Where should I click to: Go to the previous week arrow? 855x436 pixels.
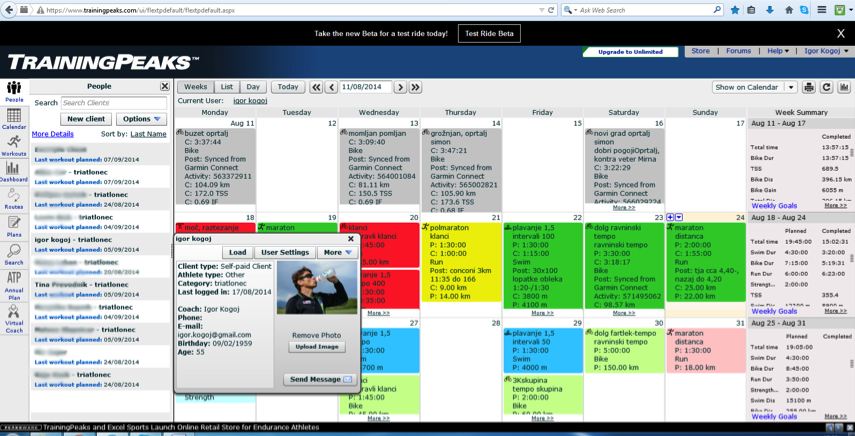331,88
